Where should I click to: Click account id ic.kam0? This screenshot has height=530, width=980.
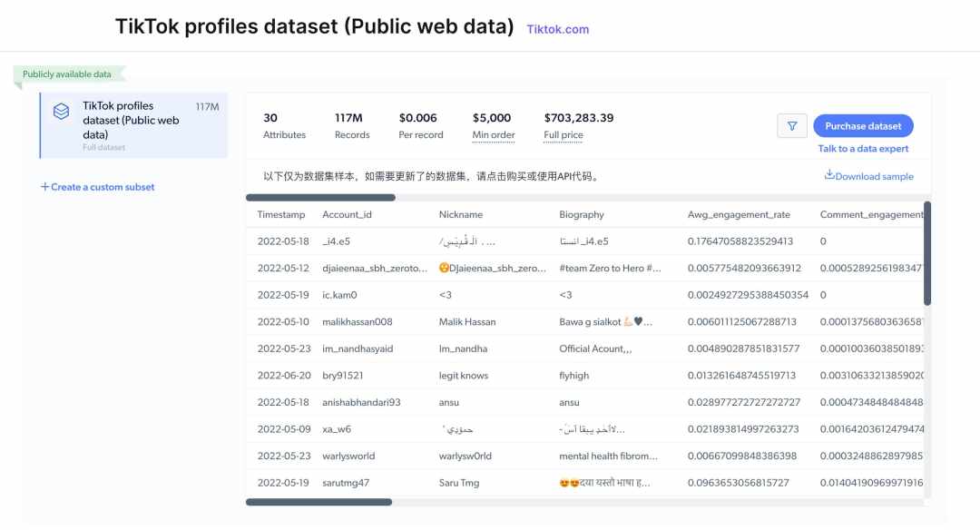pos(339,295)
